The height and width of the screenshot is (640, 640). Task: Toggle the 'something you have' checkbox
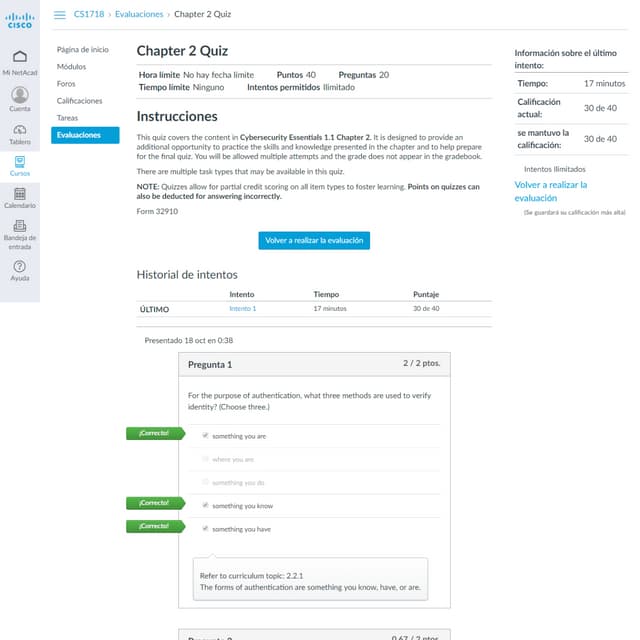(x=205, y=529)
